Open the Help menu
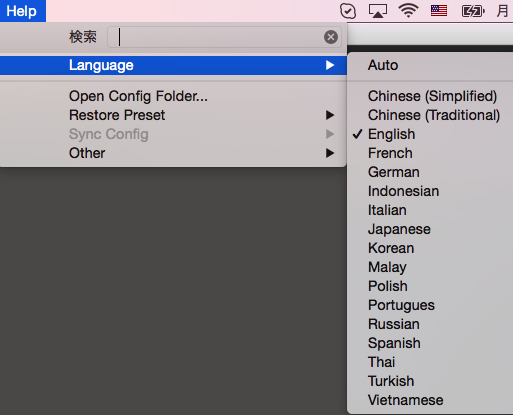 pos(22,11)
